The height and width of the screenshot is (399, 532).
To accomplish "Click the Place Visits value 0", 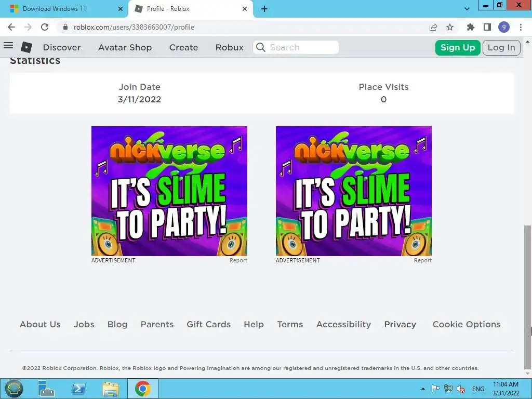I will (x=383, y=99).
